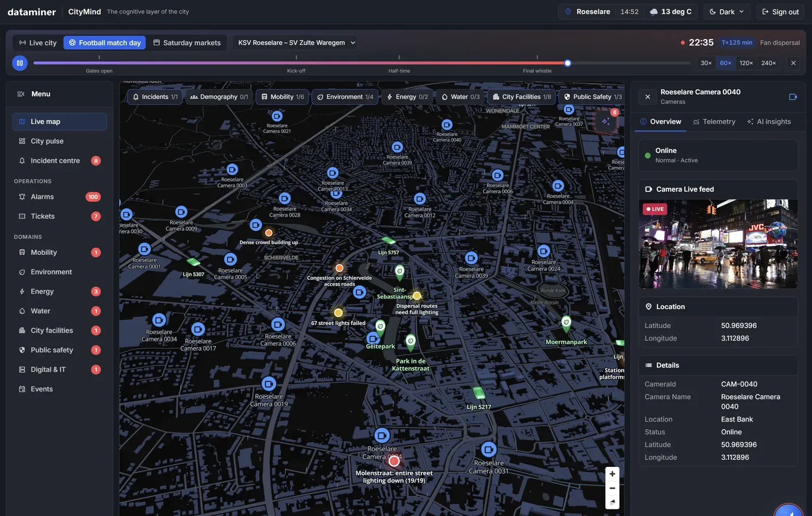
Task: Zoom in on the map
Action: pos(612,474)
